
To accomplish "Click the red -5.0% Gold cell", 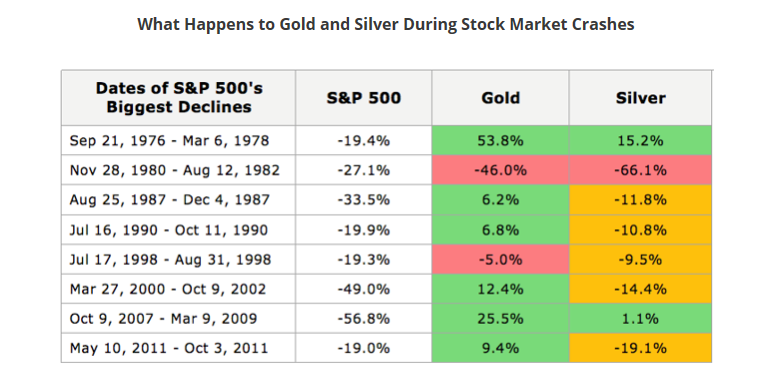I will pos(500,259).
